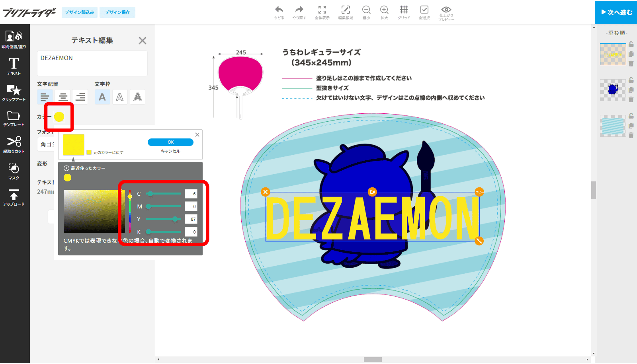The height and width of the screenshot is (364, 637).
Task: Confirm color with OK button
Action: (x=170, y=142)
